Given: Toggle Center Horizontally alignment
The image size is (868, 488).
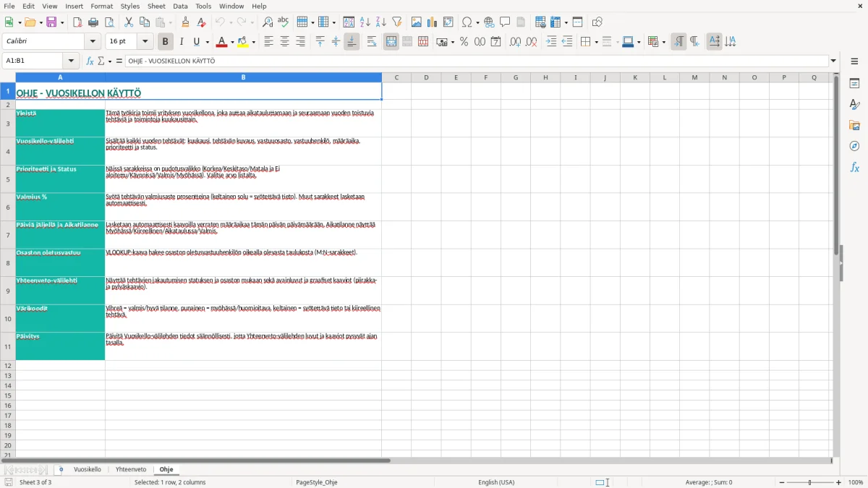Looking at the screenshot, I should [284, 42].
